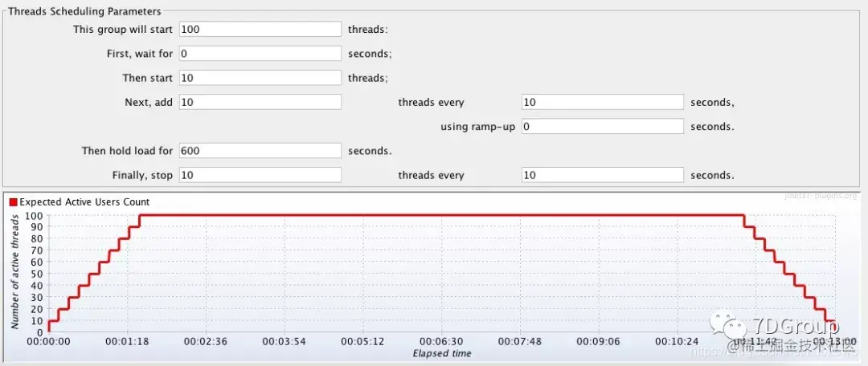Screen dimensions: 868x366
Task: Click the 'First, wait for' label
Action: point(140,54)
